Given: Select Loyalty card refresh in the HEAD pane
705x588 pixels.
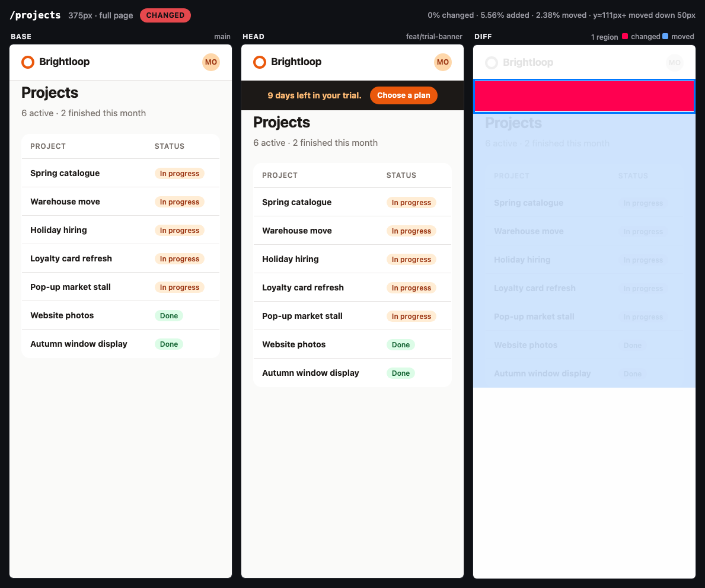Looking at the screenshot, I should click(x=303, y=287).
